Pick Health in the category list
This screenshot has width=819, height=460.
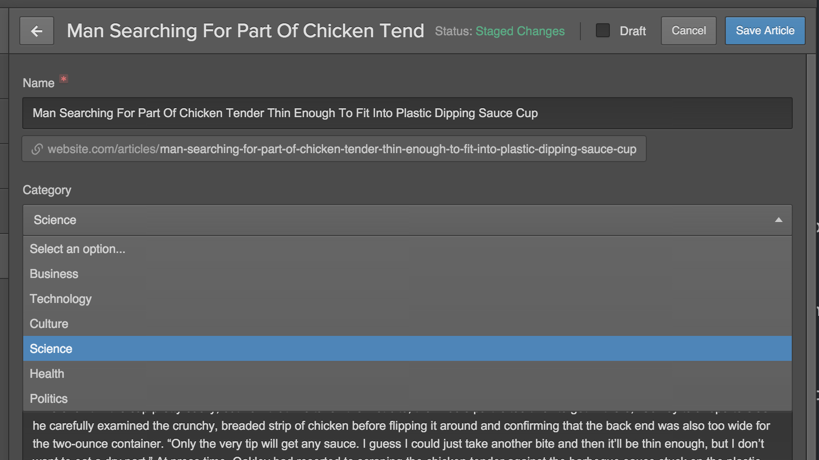coord(407,374)
